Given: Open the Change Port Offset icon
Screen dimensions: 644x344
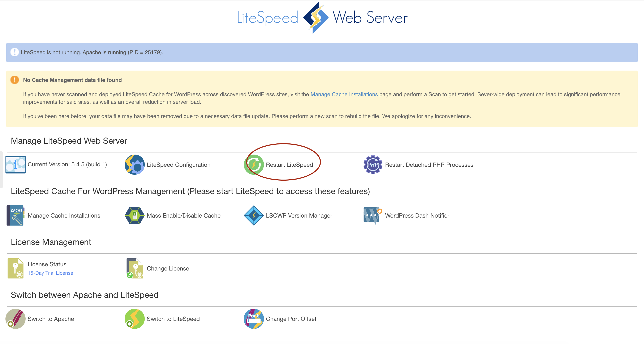Looking at the screenshot, I should (253, 319).
